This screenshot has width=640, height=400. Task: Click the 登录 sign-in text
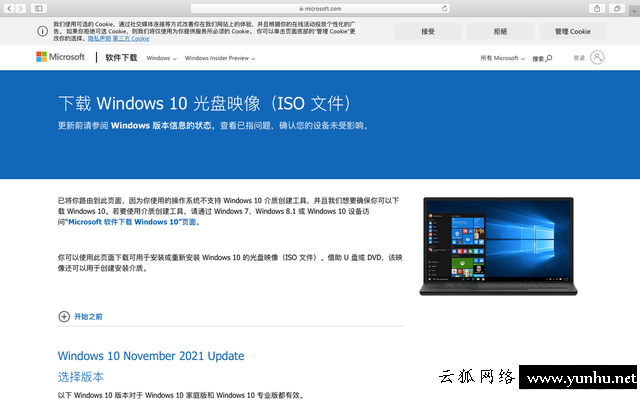579,58
